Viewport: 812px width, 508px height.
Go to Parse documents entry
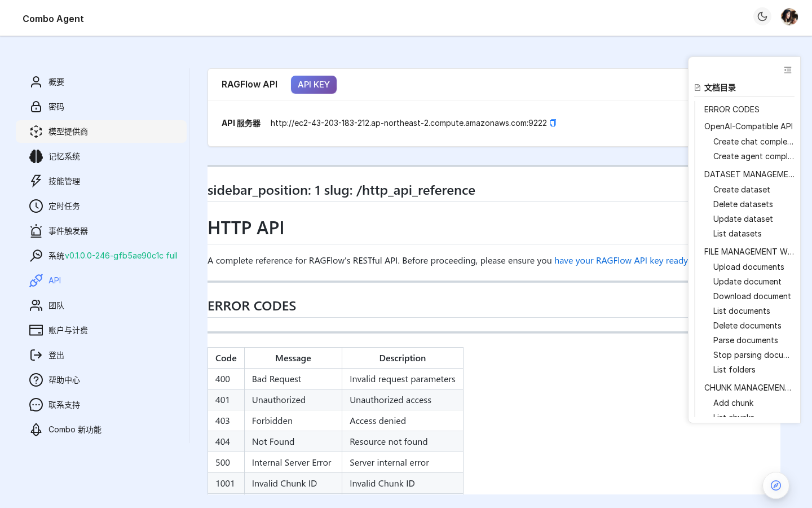745,340
